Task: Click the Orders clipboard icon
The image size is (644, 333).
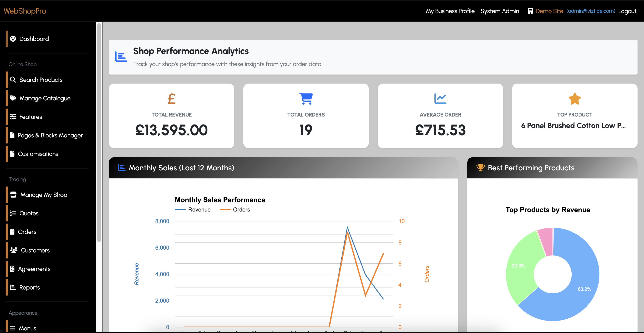Action: (12, 232)
